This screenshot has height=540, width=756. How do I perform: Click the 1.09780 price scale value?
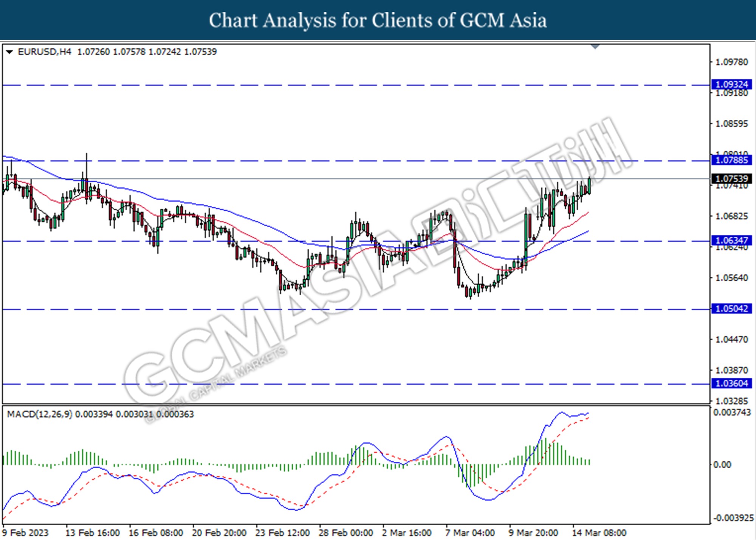click(732, 62)
